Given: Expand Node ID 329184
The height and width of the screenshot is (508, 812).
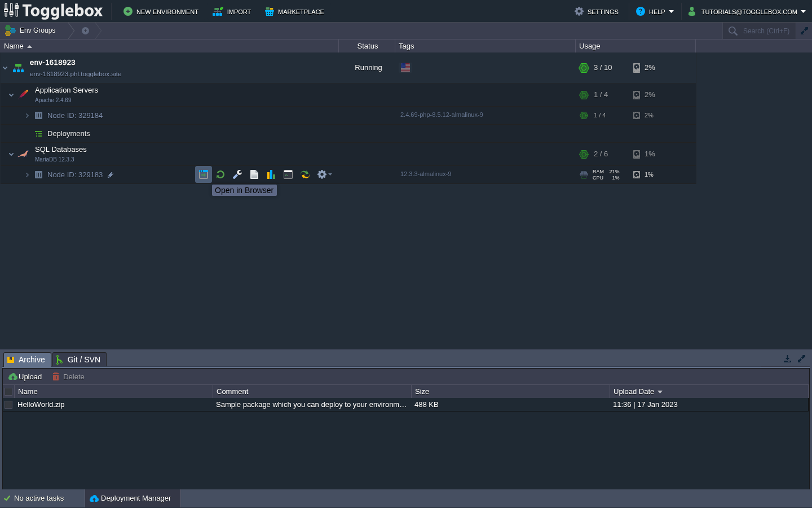Looking at the screenshot, I should 27,116.
